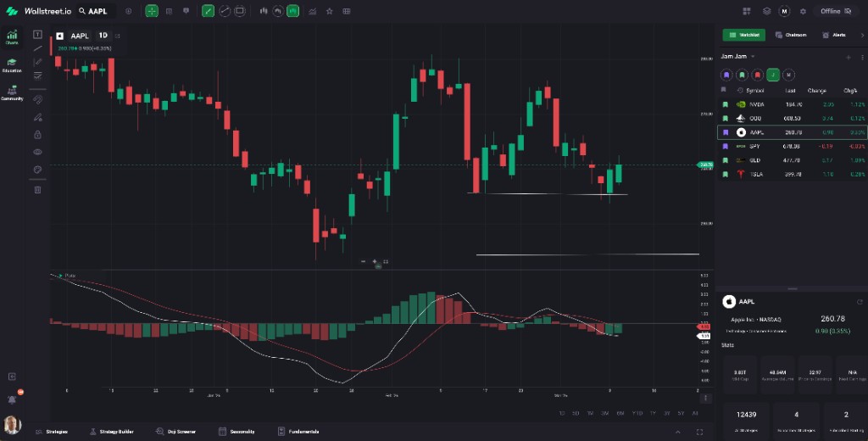Switch to the Watchlist tab
This screenshot has width=868, height=441.
coord(744,35)
